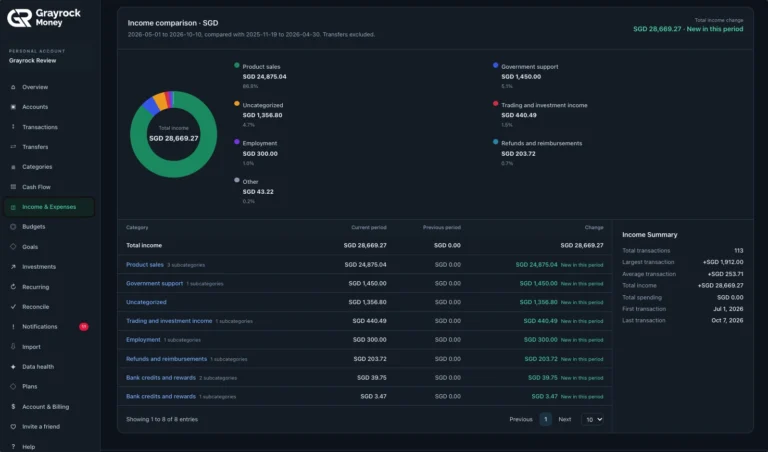The image size is (768, 452).
Task: Click the SGD 440.49 current period cell
Action: (369, 321)
